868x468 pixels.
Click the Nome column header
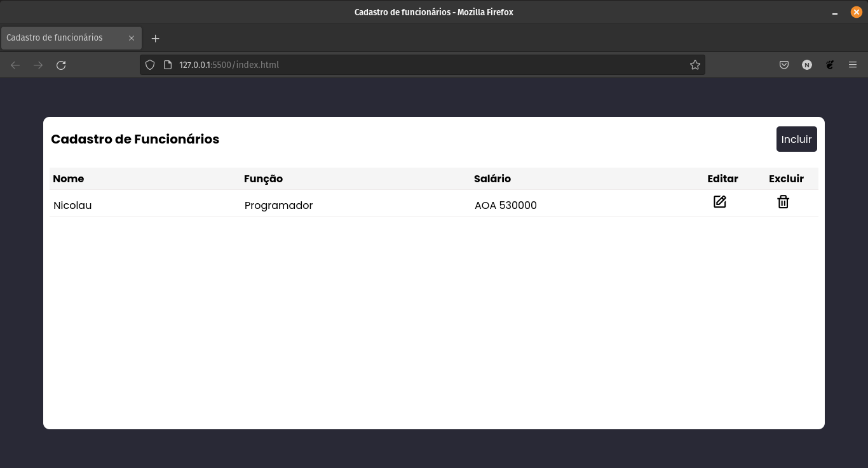[x=68, y=178]
